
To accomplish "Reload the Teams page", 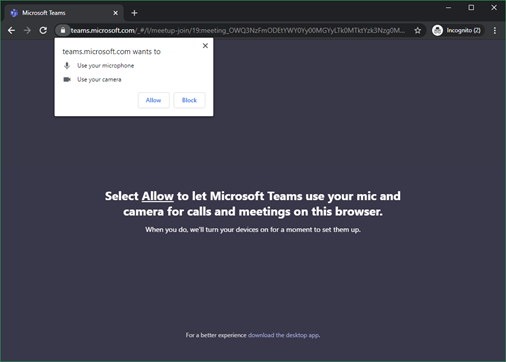I will pos(43,30).
